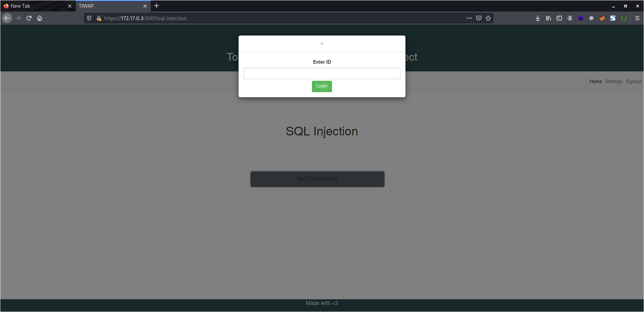Click the reload page icon

[29, 18]
